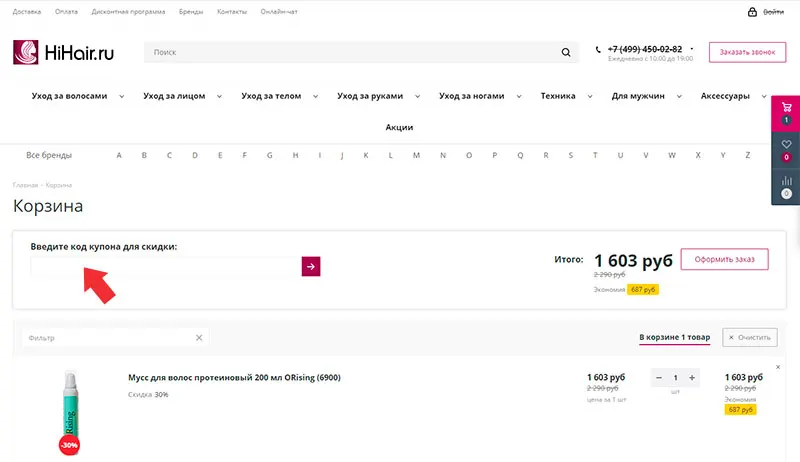Image resolution: width=800 pixels, height=462 pixels.
Task: Click the ORising mousse product thumbnail
Action: [69, 409]
